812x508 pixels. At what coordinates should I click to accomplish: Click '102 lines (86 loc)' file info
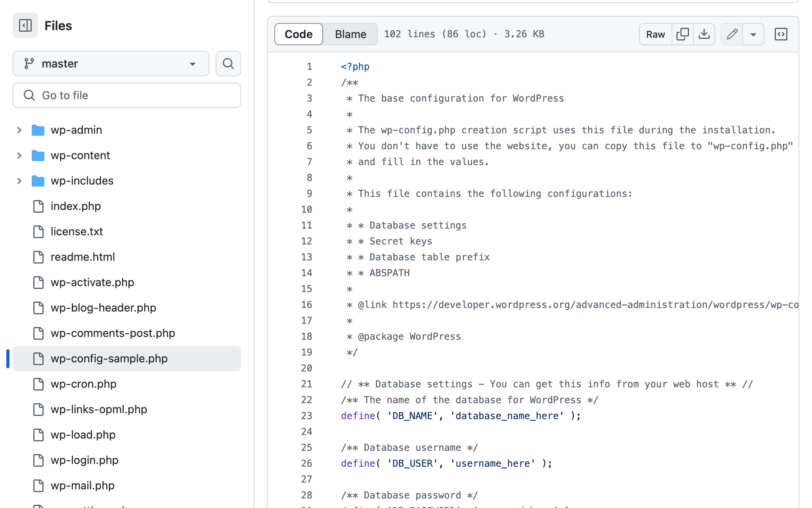coord(435,34)
